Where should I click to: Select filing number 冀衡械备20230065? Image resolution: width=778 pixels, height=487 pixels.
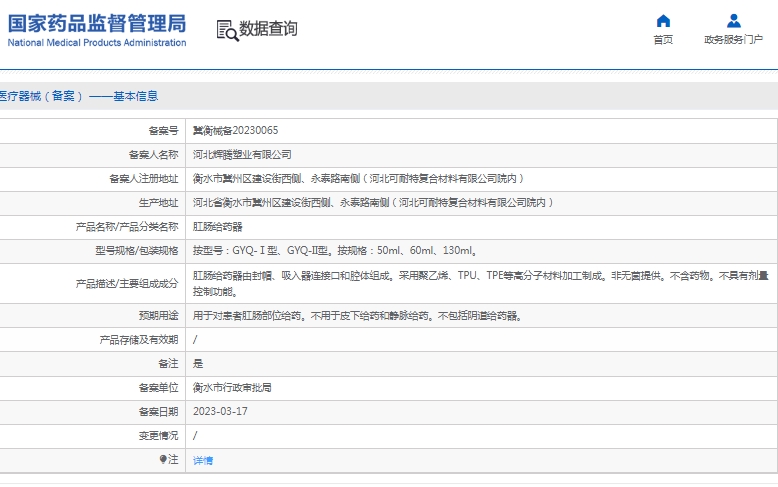[x=236, y=130]
